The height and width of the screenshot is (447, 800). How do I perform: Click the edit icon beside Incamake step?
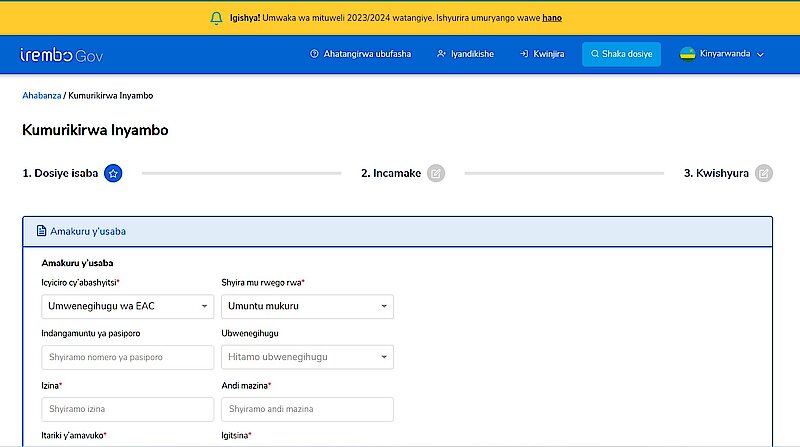tap(436, 173)
